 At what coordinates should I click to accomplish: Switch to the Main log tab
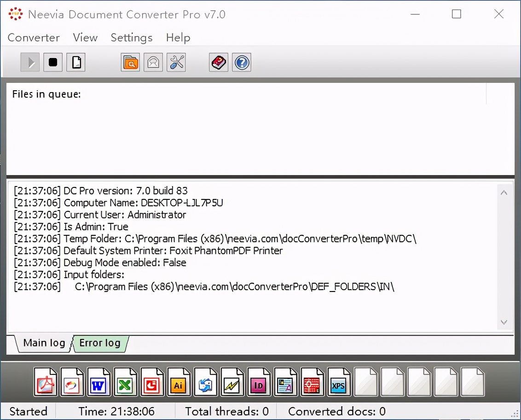click(x=44, y=343)
